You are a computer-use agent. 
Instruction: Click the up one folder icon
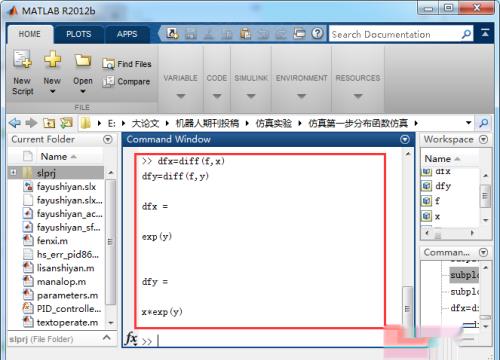[49, 123]
